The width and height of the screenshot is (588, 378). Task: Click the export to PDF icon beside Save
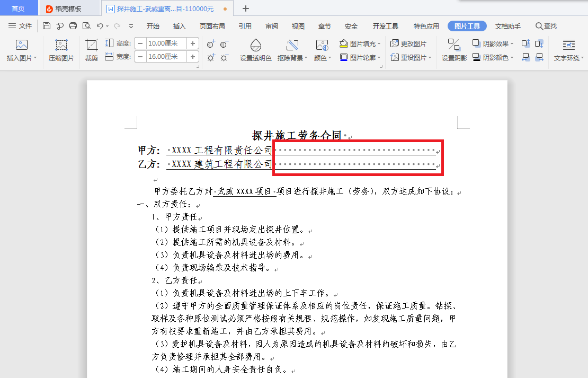point(60,26)
